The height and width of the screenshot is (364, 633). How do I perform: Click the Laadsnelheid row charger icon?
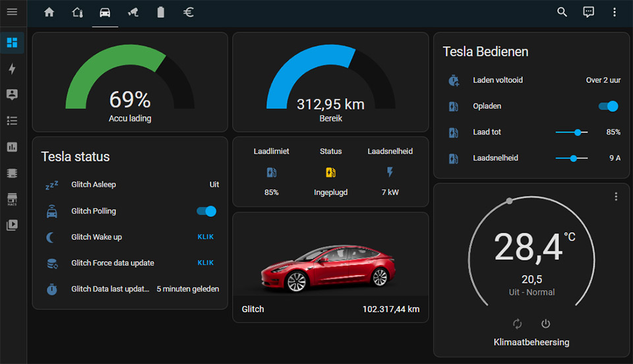(454, 158)
